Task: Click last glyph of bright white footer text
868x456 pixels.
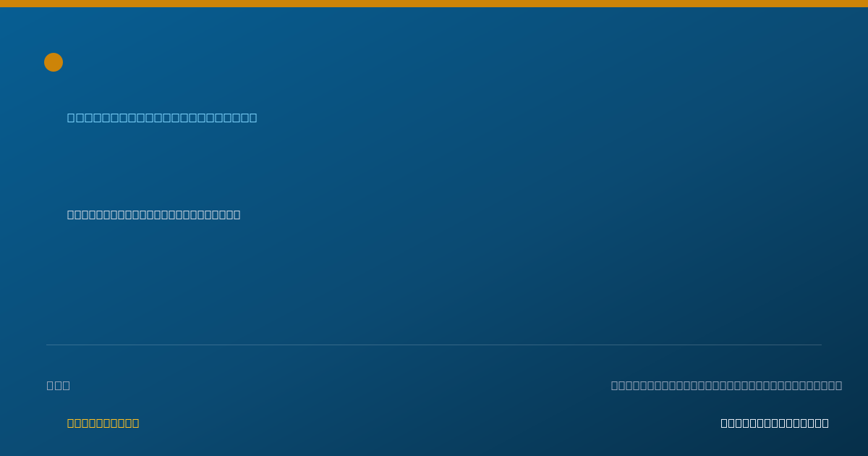Action: [825, 423]
